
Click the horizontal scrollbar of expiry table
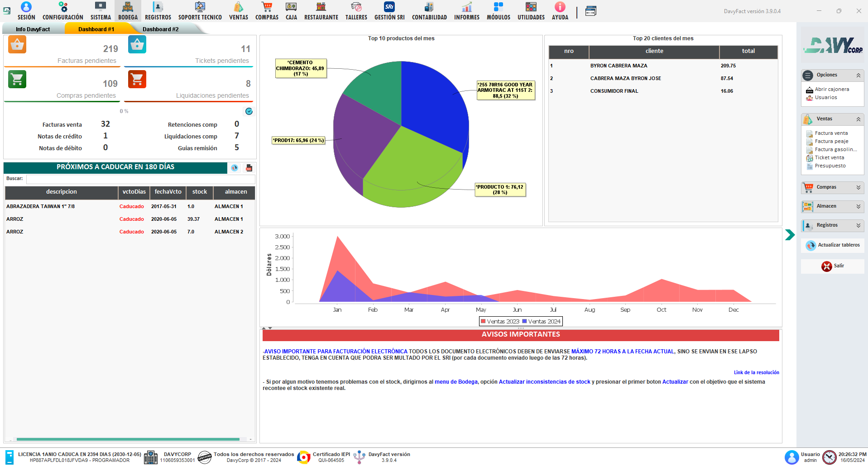tap(128, 439)
